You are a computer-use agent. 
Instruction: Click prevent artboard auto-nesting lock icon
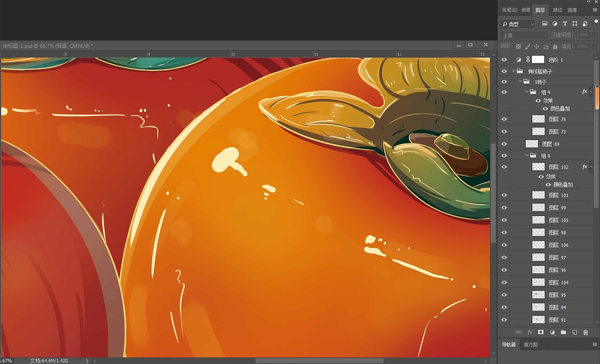click(545, 47)
